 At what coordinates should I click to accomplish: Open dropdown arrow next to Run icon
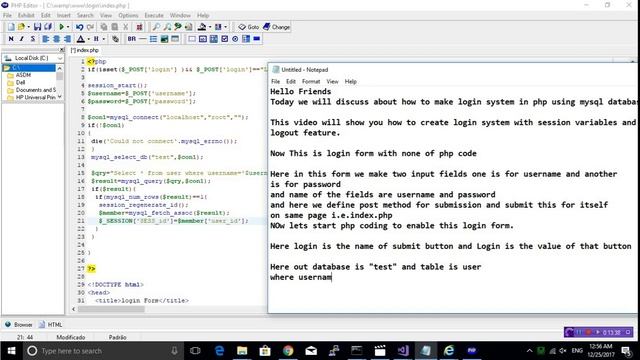68,27
